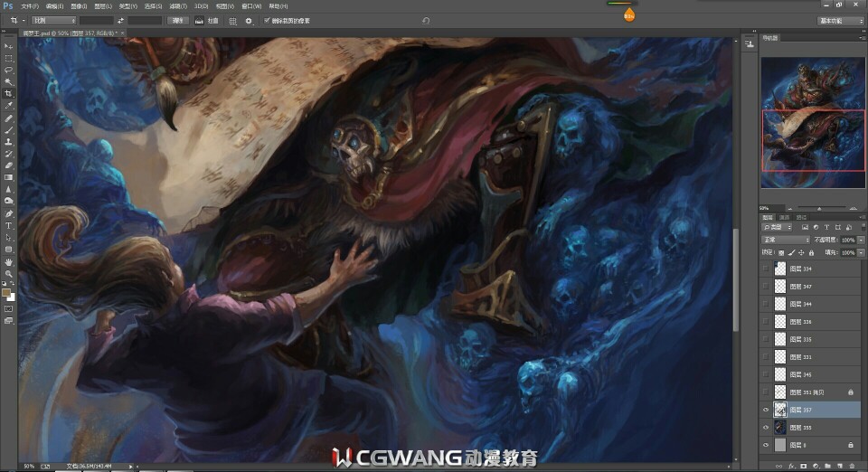868x472 pixels.
Task: Change screen mode icon in toolbox
Action: point(8,320)
